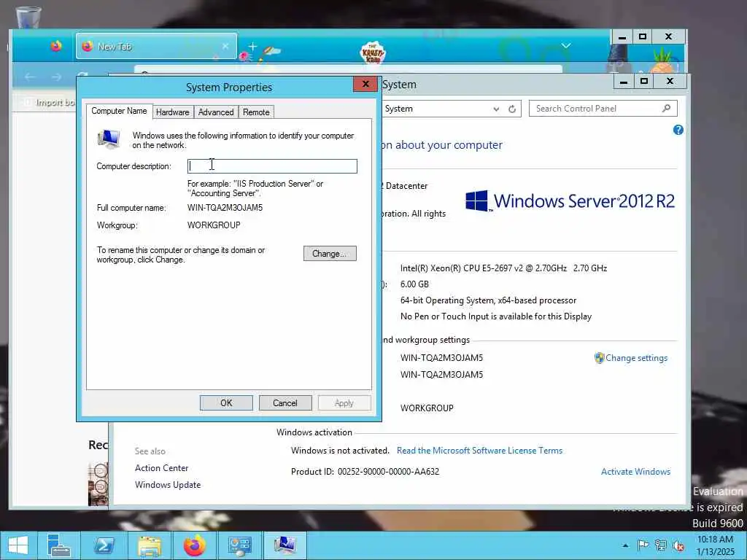Open File Explorer from taskbar

(x=150, y=545)
